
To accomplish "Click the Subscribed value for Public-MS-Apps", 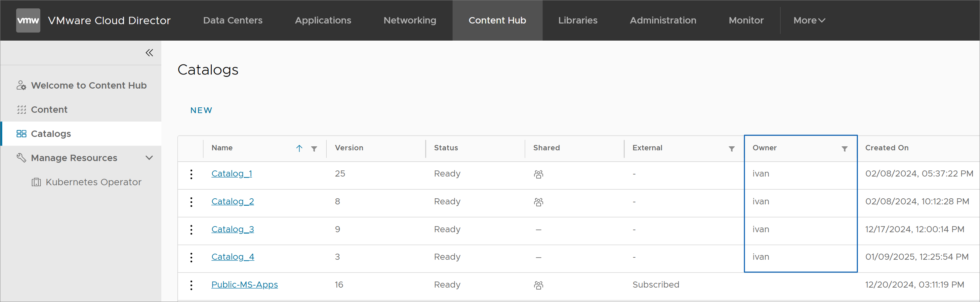I will (655, 285).
